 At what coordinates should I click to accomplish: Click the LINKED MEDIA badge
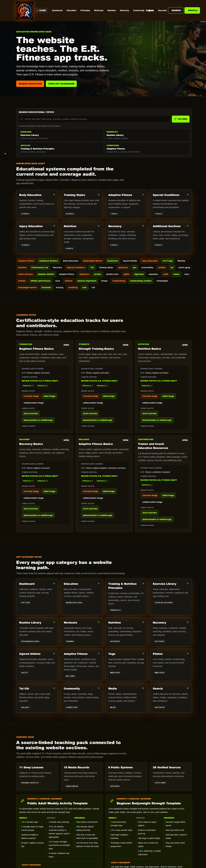point(72,786)
